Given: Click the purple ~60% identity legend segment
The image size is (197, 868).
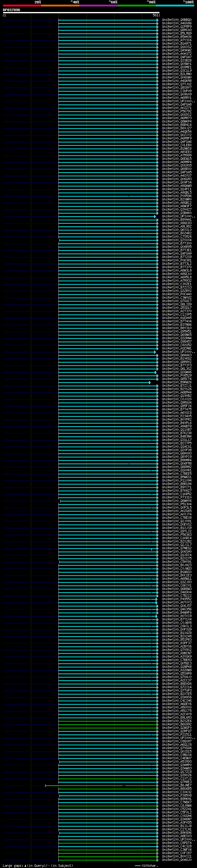Looking at the screenshot, I should point(98,6).
